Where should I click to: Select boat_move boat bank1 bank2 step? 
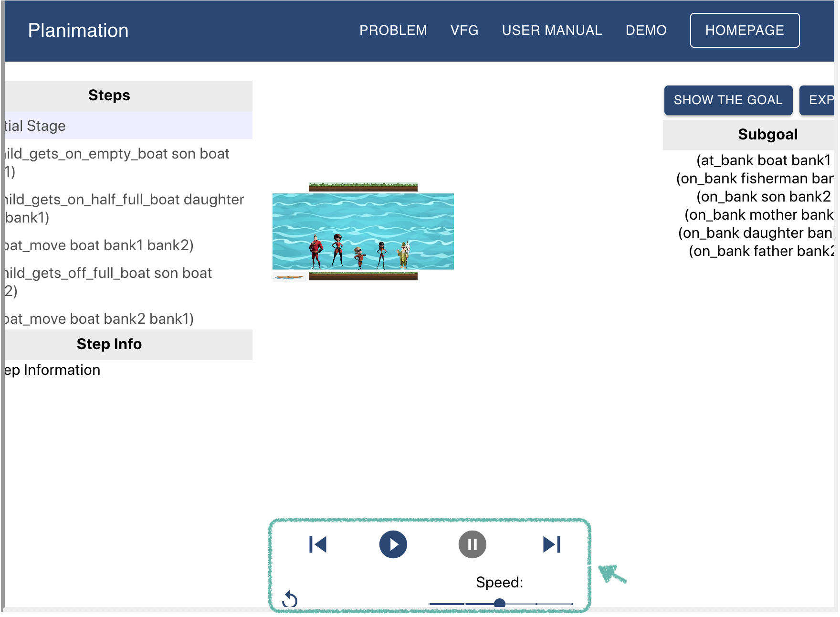coord(128,245)
